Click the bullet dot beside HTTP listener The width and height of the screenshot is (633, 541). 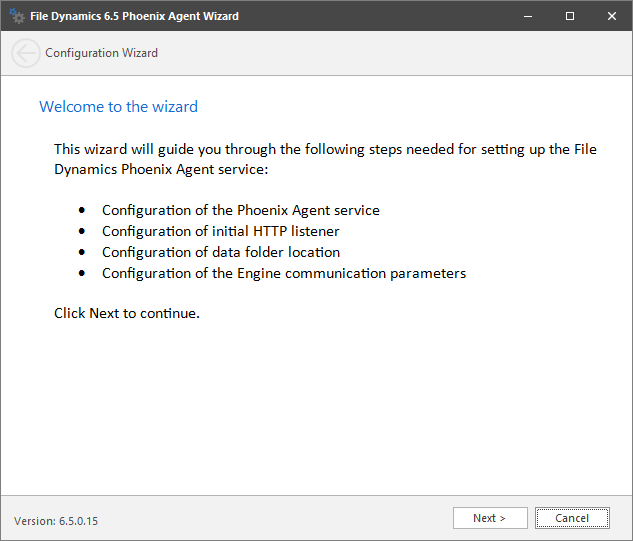(x=82, y=232)
